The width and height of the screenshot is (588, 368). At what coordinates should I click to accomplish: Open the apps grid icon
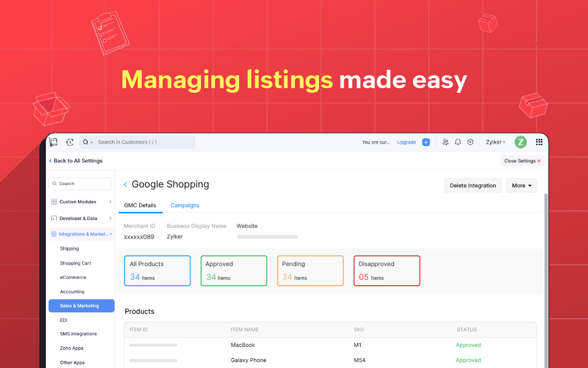pyautogui.click(x=539, y=142)
